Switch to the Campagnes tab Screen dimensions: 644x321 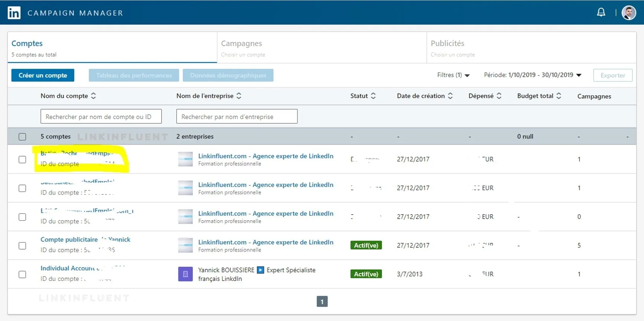click(322, 48)
